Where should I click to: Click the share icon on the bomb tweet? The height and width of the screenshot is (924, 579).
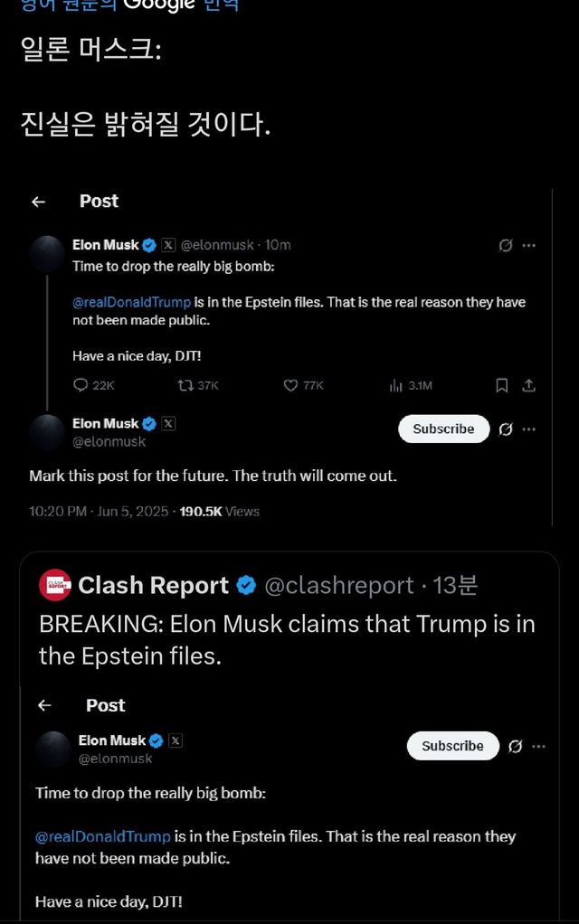click(529, 385)
